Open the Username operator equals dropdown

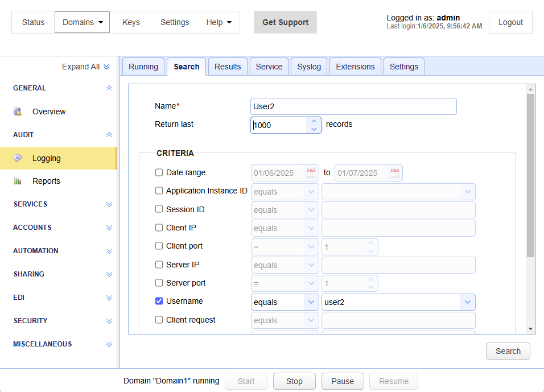(x=311, y=302)
